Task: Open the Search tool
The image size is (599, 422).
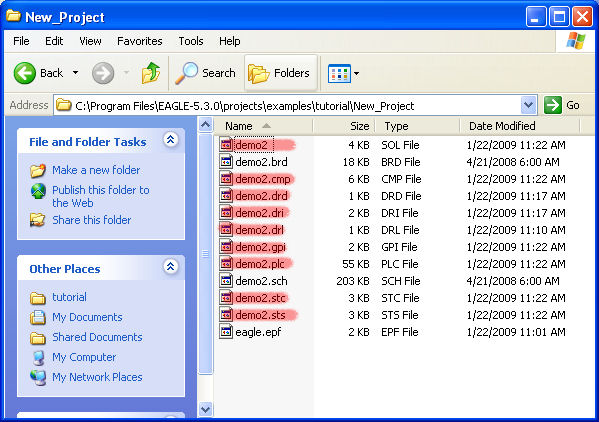Action: click(206, 73)
